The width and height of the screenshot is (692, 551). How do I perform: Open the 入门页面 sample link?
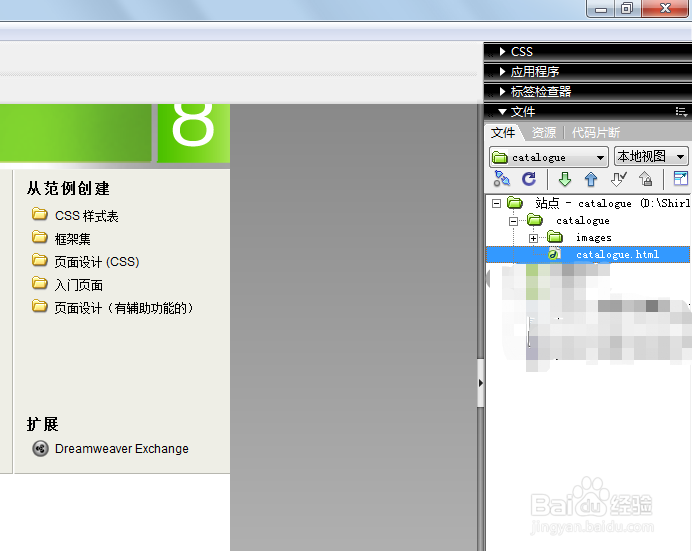[x=79, y=285]
